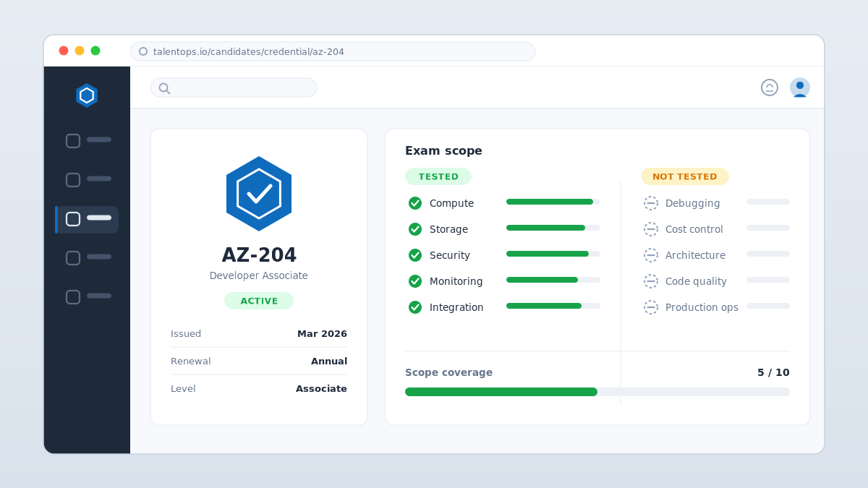This screenshot has width=868, height=488.
Task: Click the Annual renewal value
Action: (x=329, y=361)
